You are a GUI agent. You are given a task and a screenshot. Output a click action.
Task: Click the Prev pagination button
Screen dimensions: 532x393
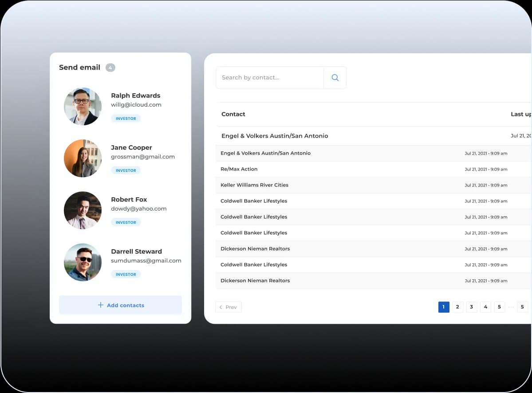click(x=228, y=307)
